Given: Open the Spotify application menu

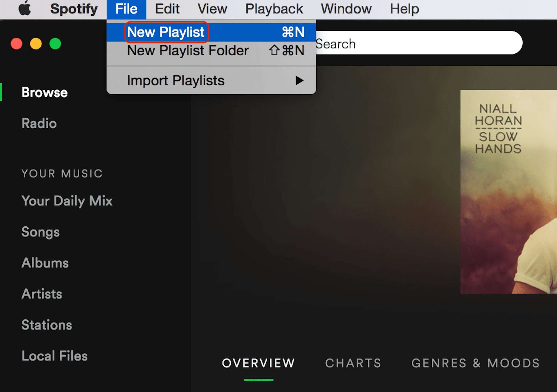Looking at the screenshot, I should (74, 9).
